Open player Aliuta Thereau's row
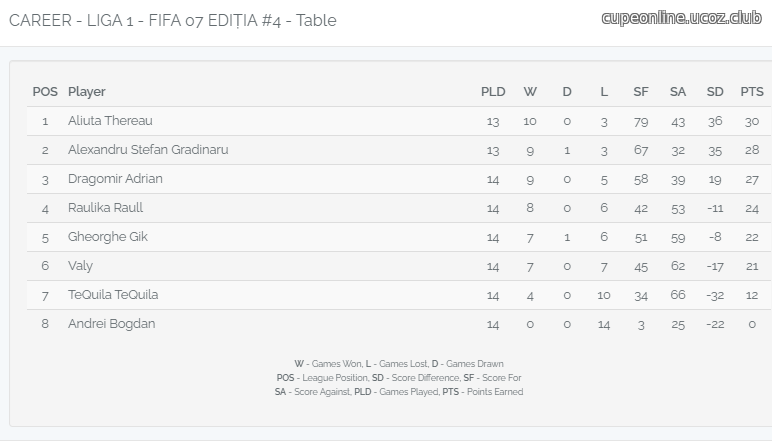 pyautogui.click(x=399, y=121)
